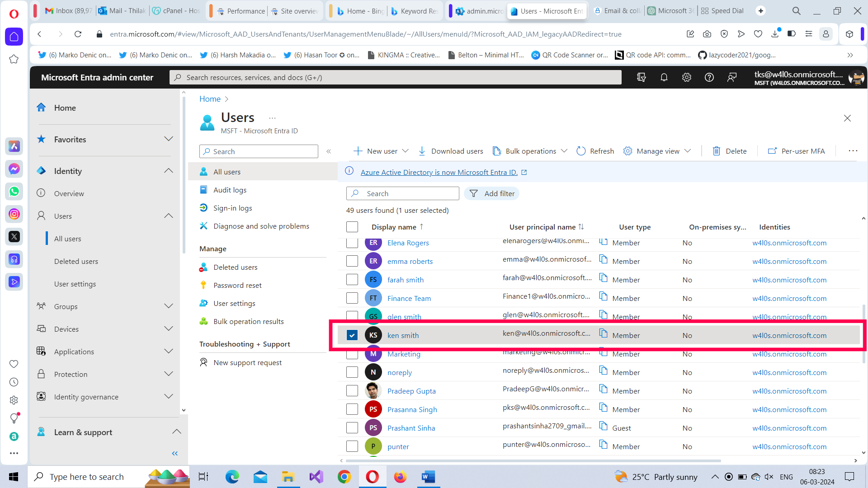868x488 pixels.
Task: Click the Delete trash icon in toolbar
Action: [x=717, y=151]
